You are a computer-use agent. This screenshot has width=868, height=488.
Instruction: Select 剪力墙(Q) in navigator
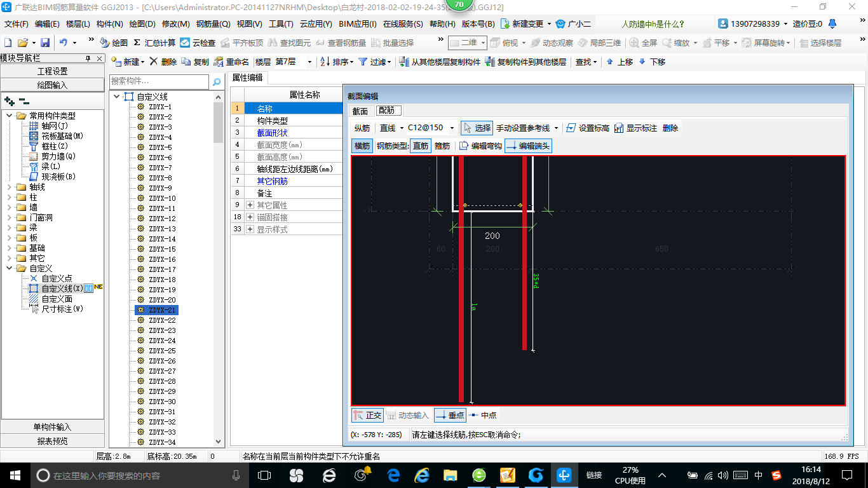[x=58, y=156]
